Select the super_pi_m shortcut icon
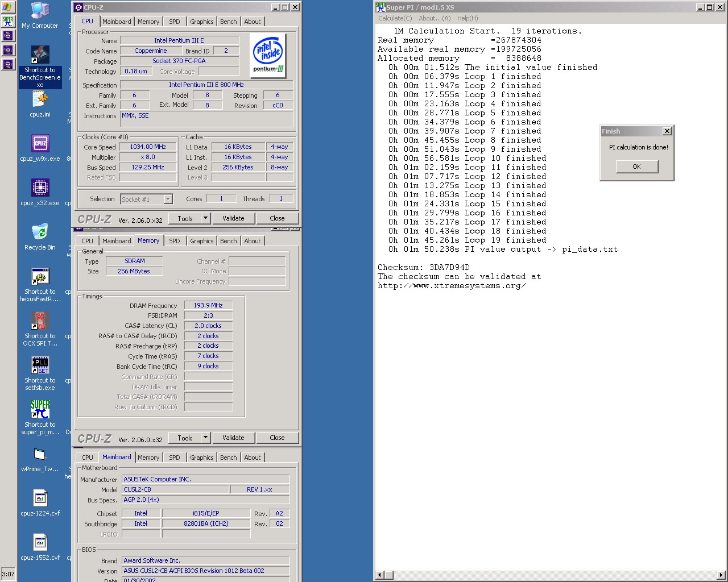The image size is (728, 582). (x=40, y=418)
